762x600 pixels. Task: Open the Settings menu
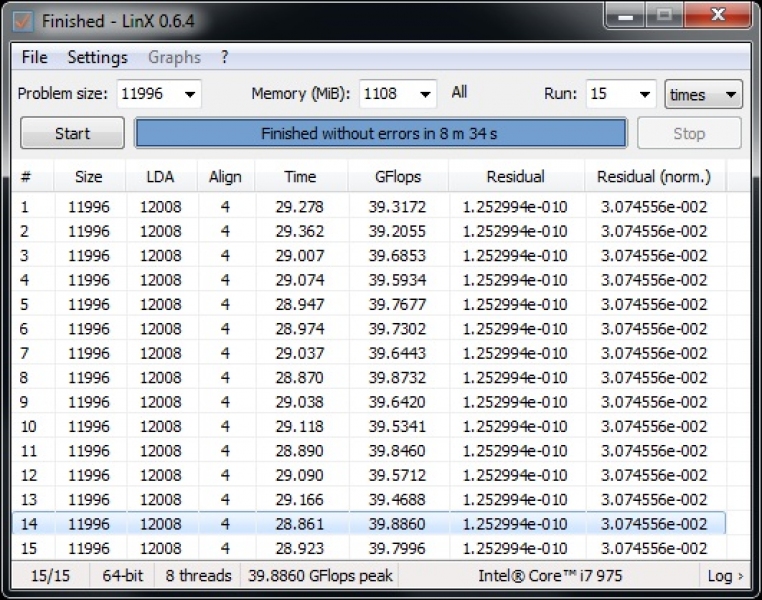point(97,58)
